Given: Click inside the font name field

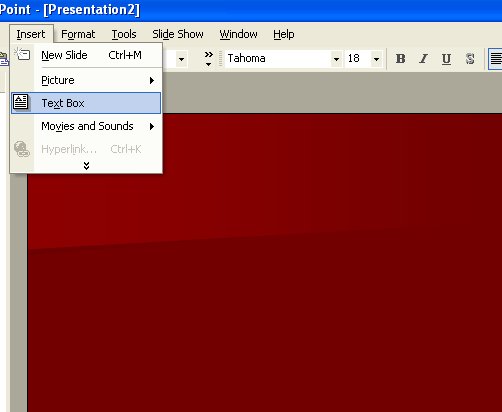Looking at the screenshot, I should pos(278,59).
